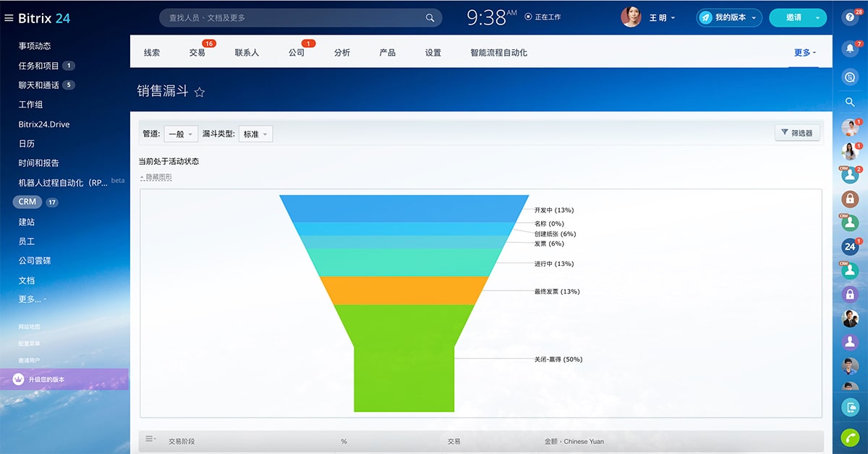Open 邀请用户 link in sidebar

pyautogui.click(x=30, y=360)
